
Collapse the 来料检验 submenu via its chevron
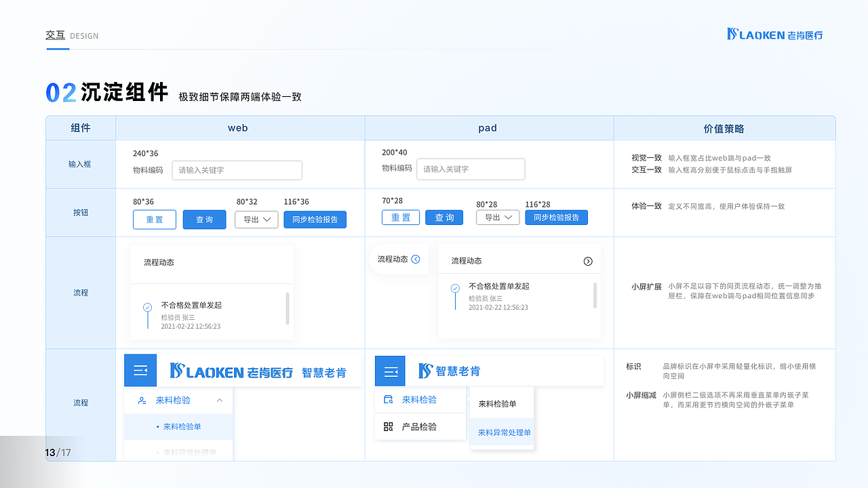click(220, 400)
